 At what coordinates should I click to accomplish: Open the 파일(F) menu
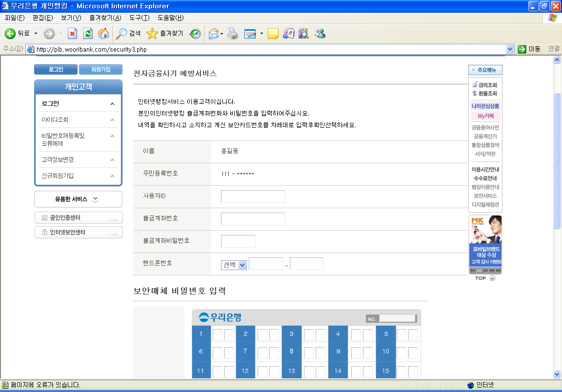point(14,18)
